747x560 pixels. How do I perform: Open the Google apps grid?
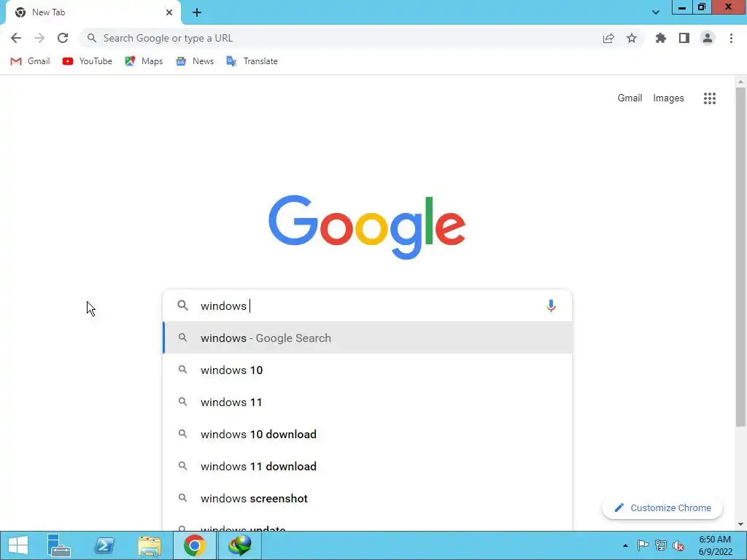click(710, 98)
